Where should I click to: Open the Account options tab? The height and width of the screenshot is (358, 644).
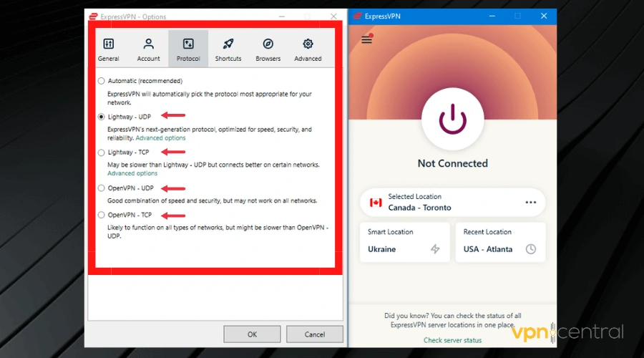[x=148, y=49]
